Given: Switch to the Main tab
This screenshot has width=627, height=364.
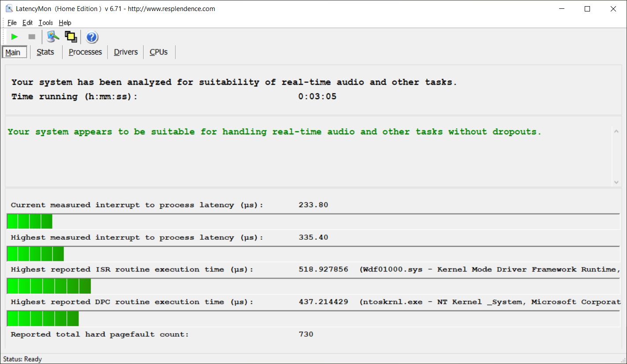Looking at the screenshot, I should (13, 52).
